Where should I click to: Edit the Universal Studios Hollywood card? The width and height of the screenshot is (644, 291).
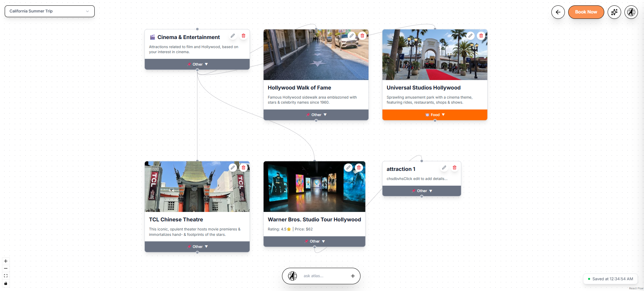(471, 36)
